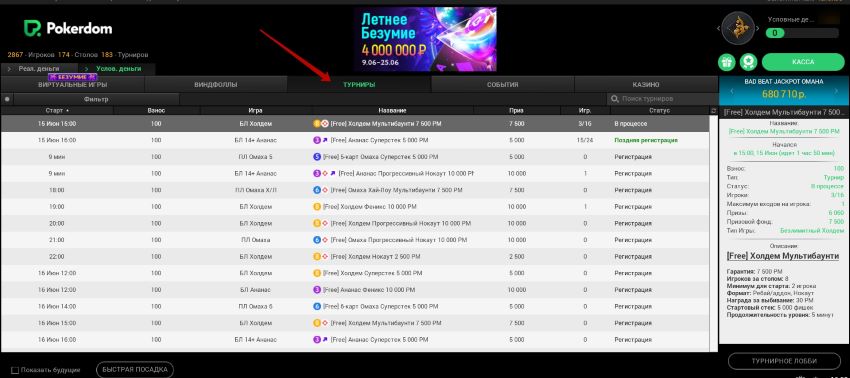Click the Безумие promo badge
Viewport: 850px width, 378px height.
pyautogui.click(x=73, y=78)
